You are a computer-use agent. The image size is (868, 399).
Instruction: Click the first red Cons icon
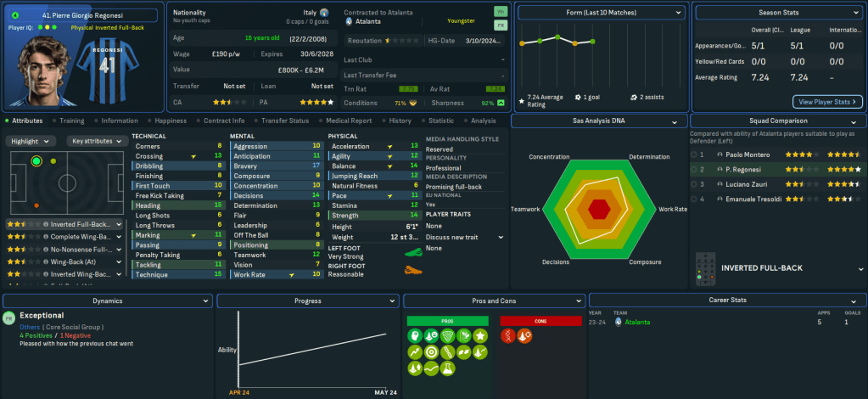[508, 335]
